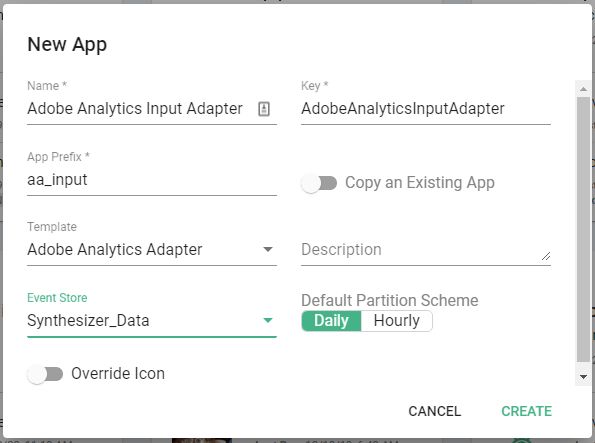The image size is (595, 443).
Task: Select the Hourly partition scheme
Action: [x=397, y=321]
